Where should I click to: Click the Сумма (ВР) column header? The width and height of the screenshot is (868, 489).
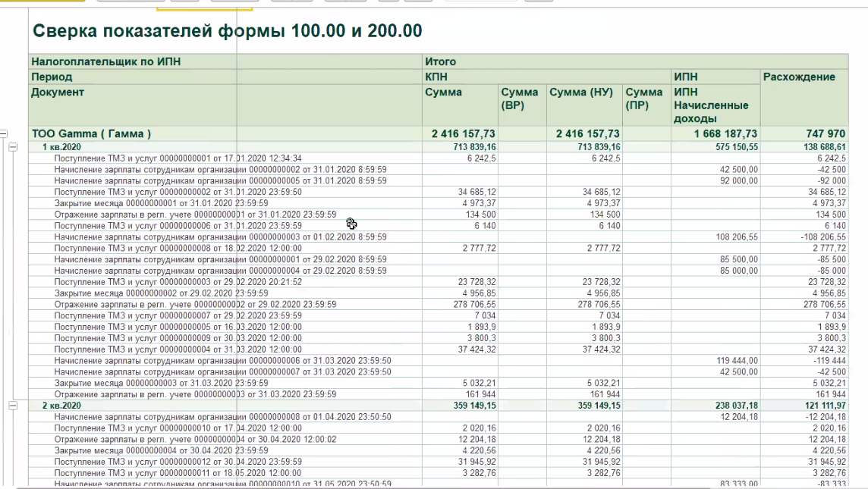coord(520,99)
